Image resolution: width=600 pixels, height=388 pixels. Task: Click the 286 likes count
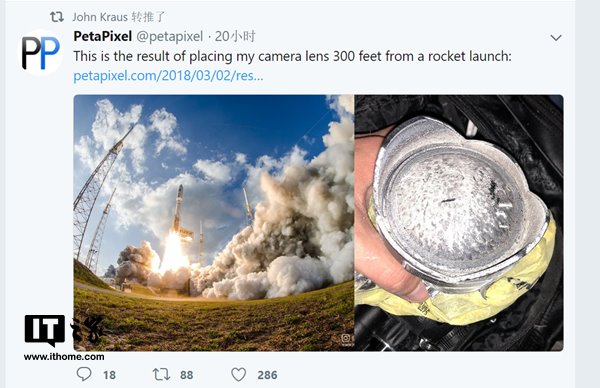tap(267, 375)
